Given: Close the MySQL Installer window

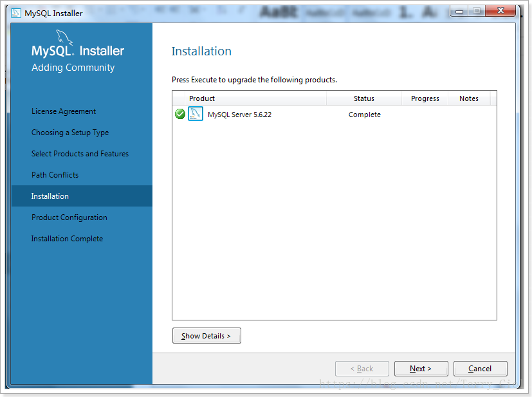Looking at the screenshot, I should (500, 11).
